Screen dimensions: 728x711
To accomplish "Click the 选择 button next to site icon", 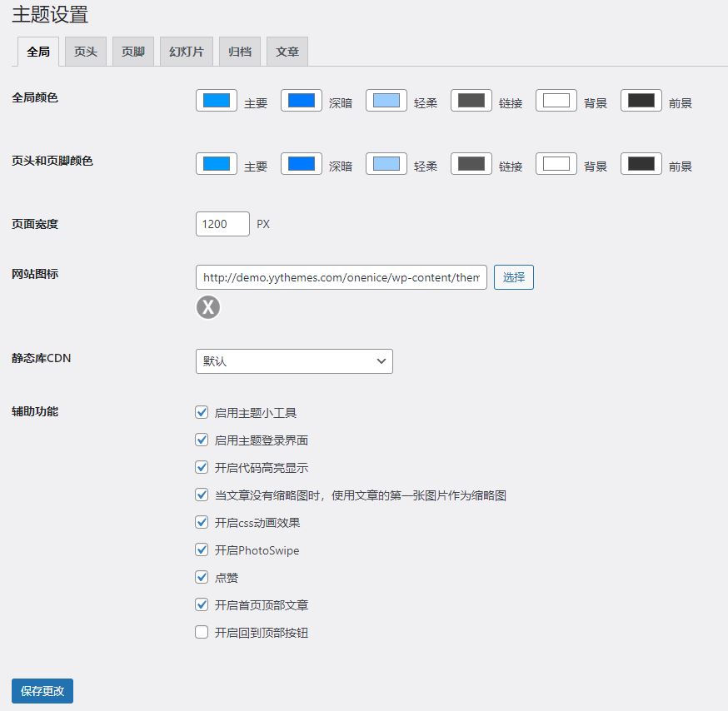I will (x=513, y=276).
